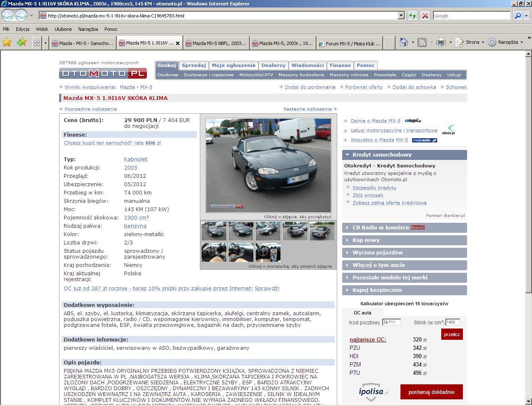Screen dimensions: 532x406
Task: Click the Google search magnifier icon
Action: [x=517, y=16]
